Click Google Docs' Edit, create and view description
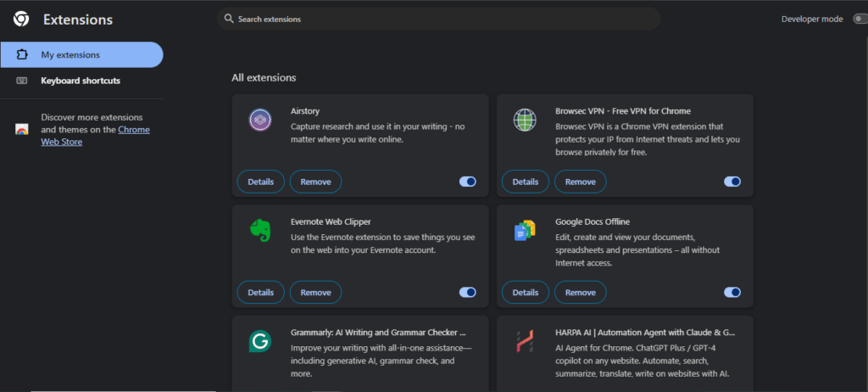The image size is (868, 392). (637, 250)
